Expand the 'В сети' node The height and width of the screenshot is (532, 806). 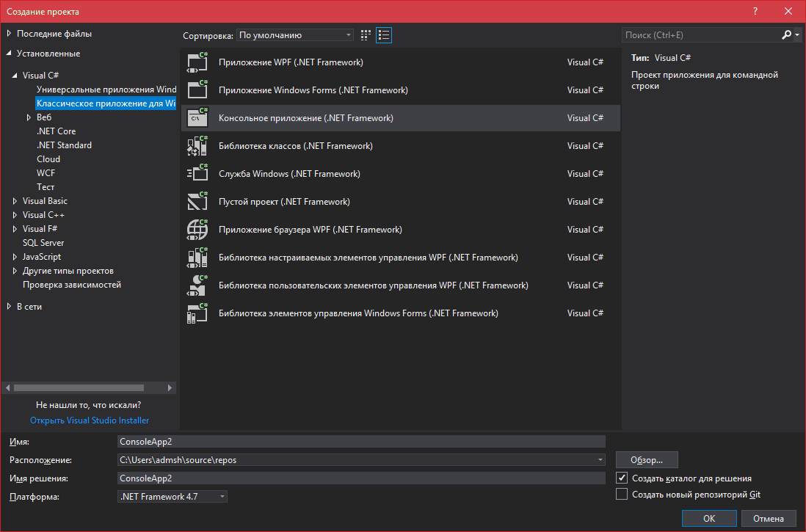click(x=9, y=306)
